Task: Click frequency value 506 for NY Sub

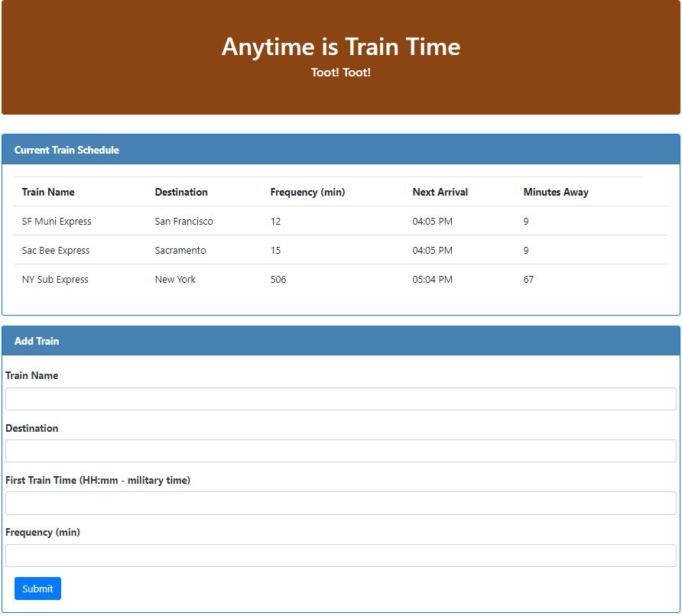Action: pos(278,279)
